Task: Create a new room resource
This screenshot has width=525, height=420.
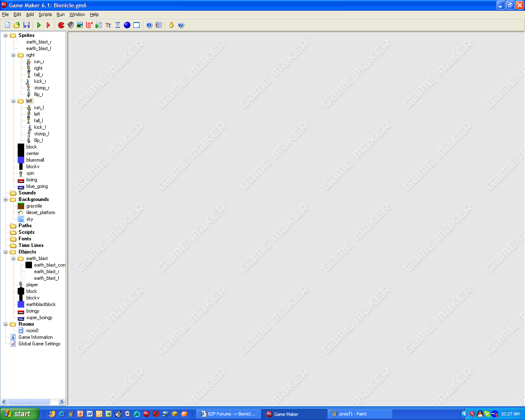Action: (136, 25)
